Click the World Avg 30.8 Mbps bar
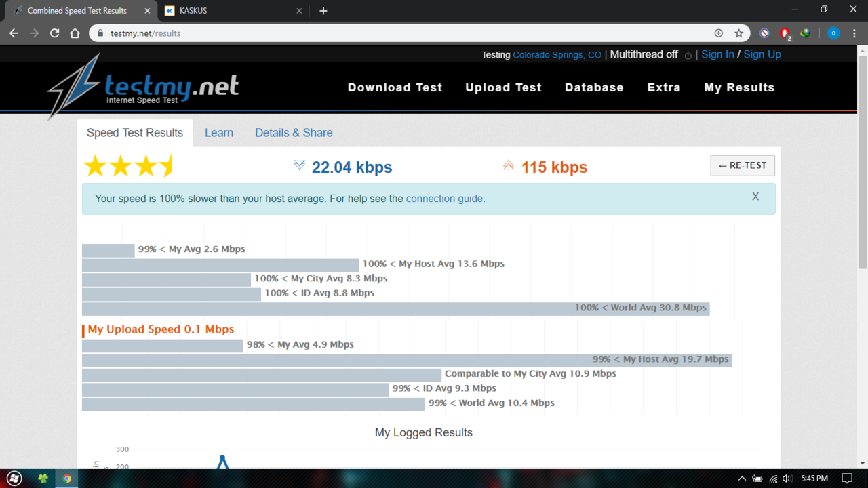868x488 pixels. [395, 308]
